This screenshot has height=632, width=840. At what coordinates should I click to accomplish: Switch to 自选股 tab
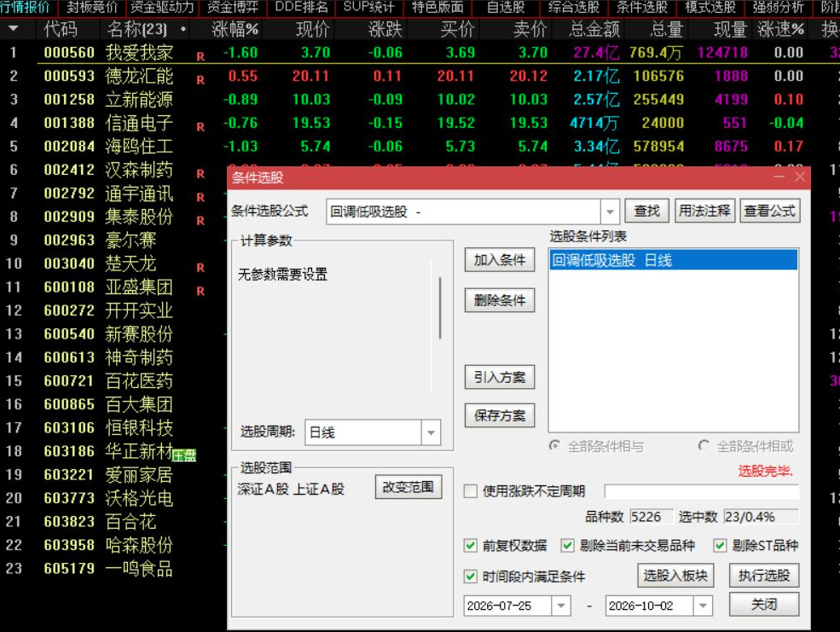[x=506, y=8]
